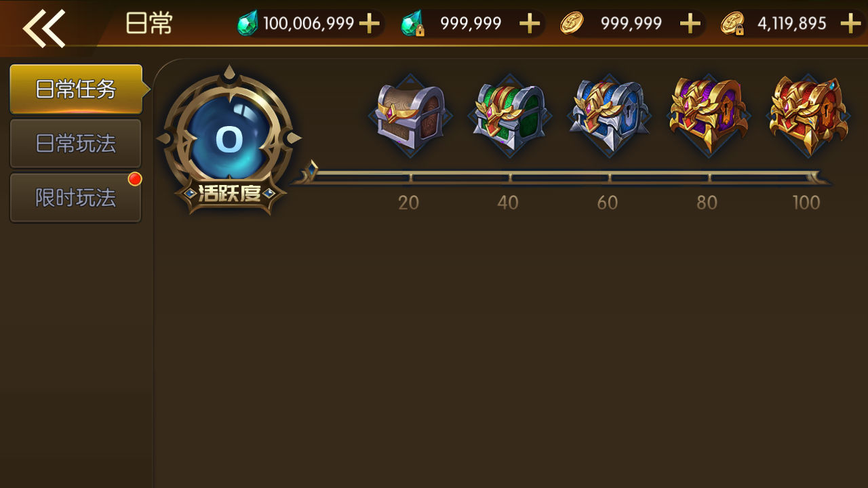Click the locked gold coin icon
868x488 pixels.
coord(733,24)
